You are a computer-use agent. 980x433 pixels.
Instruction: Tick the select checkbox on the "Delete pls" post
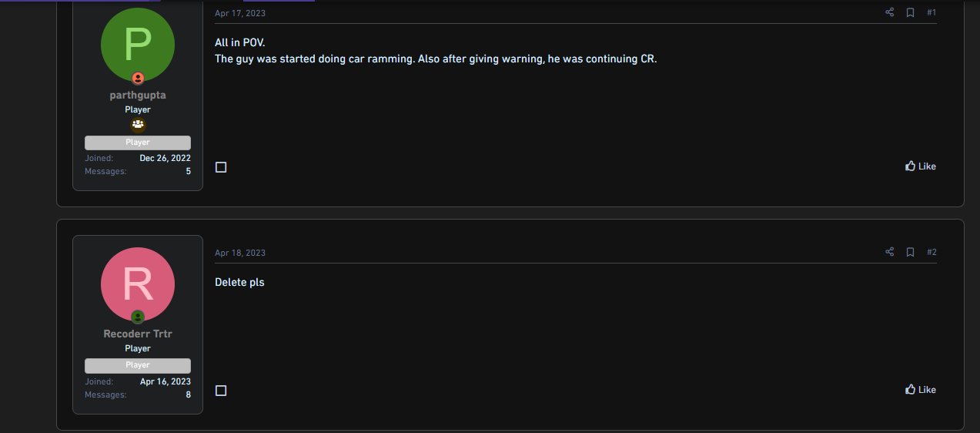(x=221, y=391)
